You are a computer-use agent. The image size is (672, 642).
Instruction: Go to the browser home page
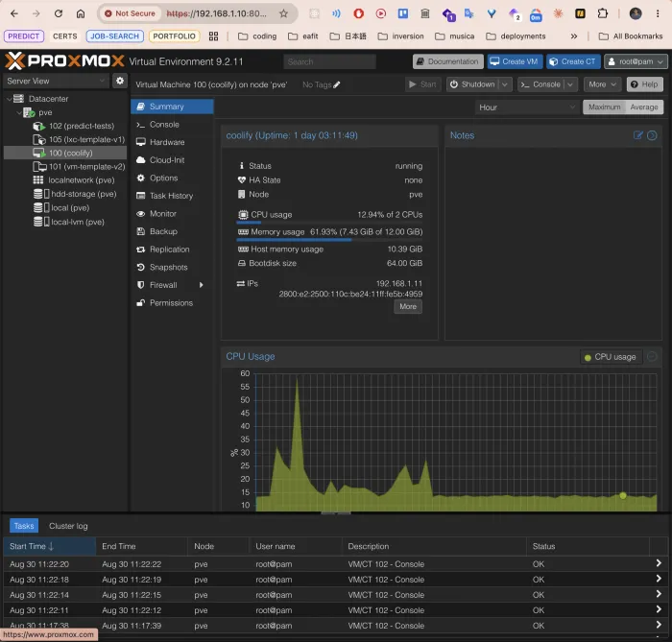(x=81, y=13)
